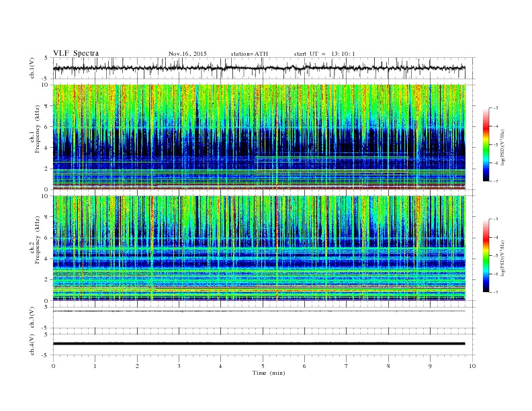Click the gray ch.3 voltage trace
This screenshot has height=411, width=532.
click(x=259, y=311)
